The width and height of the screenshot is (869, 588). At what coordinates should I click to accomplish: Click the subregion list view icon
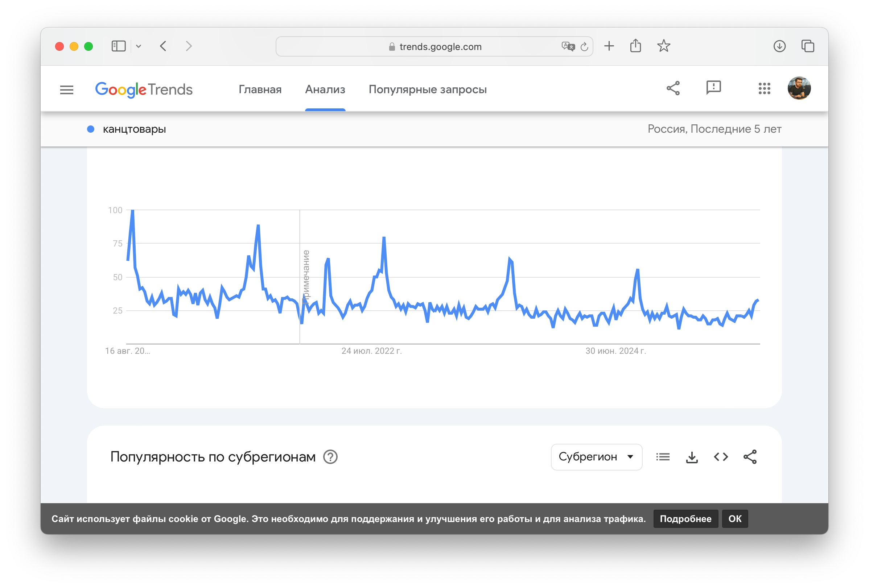pos(663,457)
